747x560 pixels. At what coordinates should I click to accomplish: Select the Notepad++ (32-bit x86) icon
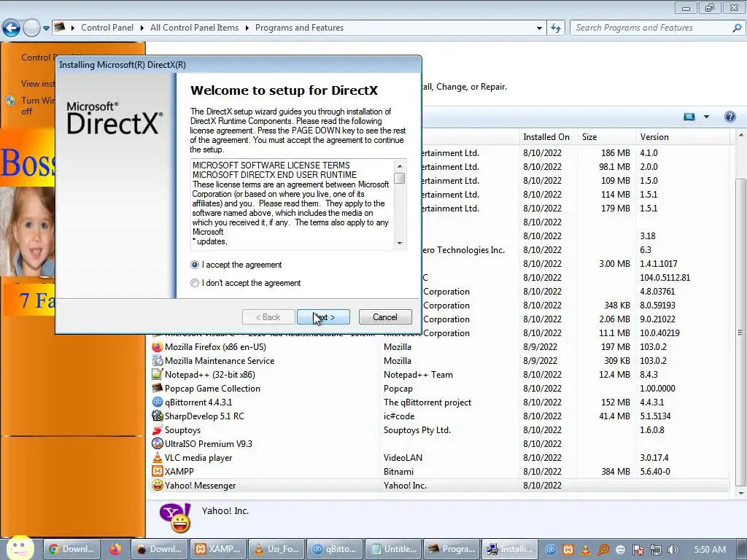point(158,374)
